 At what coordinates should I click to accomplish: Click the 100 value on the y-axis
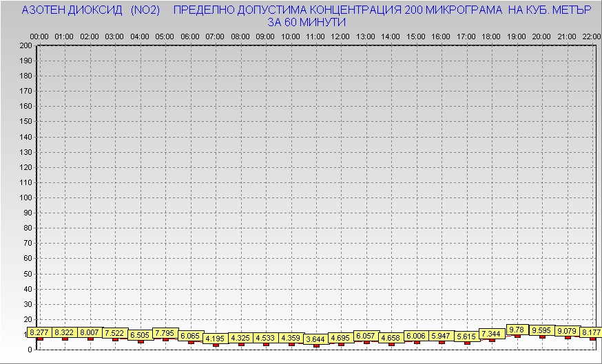(x=26, y=197)
